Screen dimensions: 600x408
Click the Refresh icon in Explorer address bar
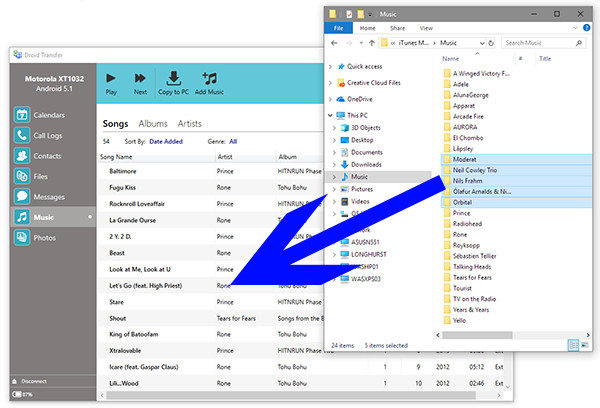[x=491, y=43]
